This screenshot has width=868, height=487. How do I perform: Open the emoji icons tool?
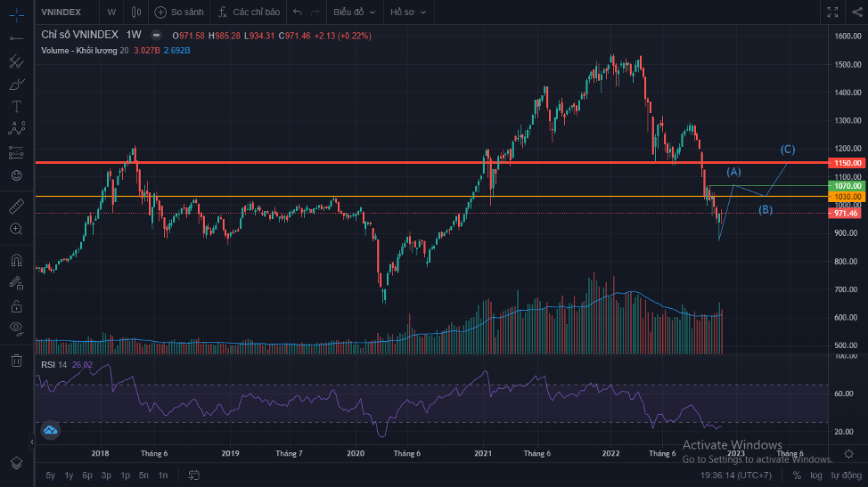tap(16, 175)
